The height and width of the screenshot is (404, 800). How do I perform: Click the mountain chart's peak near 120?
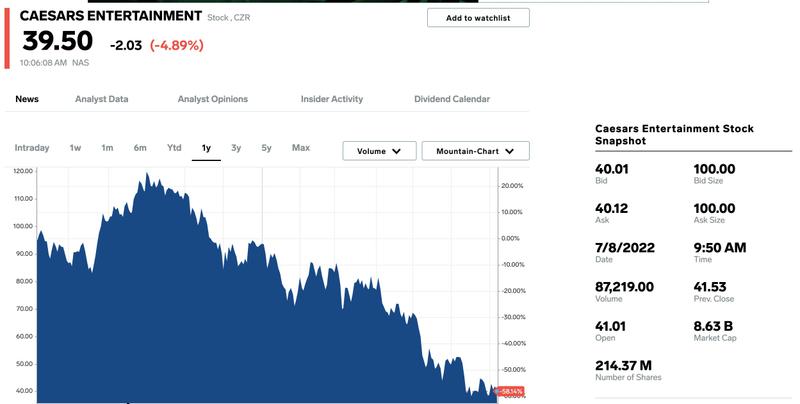click(147, 175)
